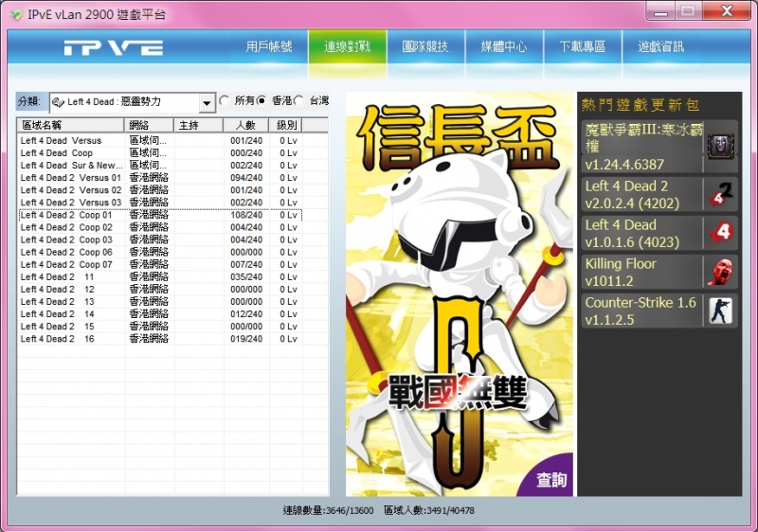
Task: Click the 熱門遊戲更新包 panel heading
Action: click(x=641, y=105)
